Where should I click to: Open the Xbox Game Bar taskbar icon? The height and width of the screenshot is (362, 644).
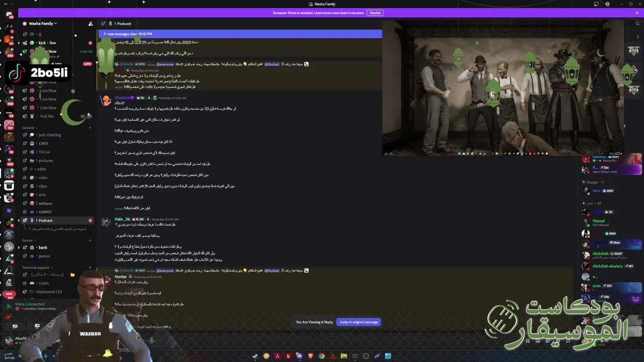[x=355, y=356]
